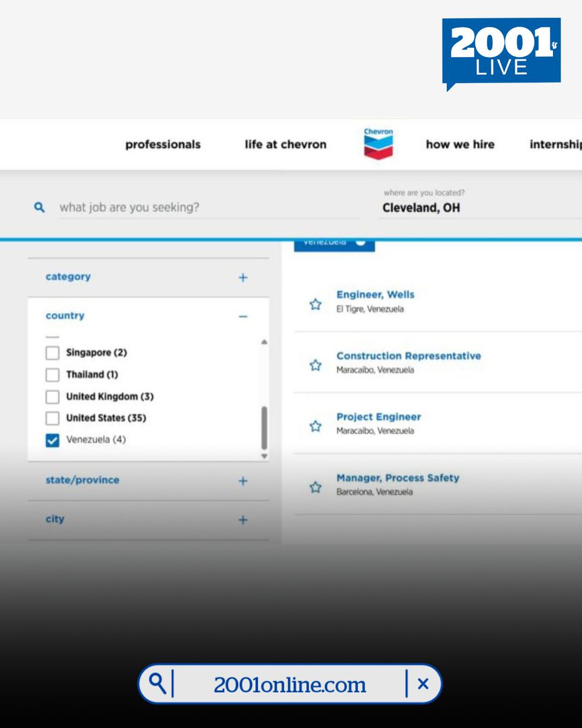Open the professionals menu item
This screenshot has height=728, width=582.
tap(163, 144)
